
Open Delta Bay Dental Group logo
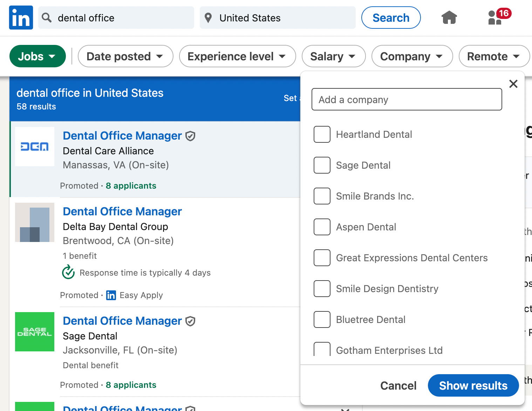(x=35, y=222)
